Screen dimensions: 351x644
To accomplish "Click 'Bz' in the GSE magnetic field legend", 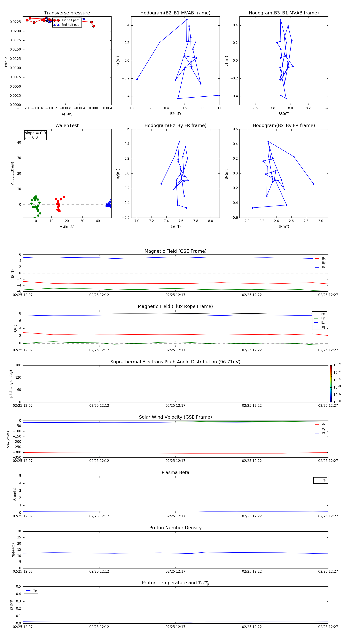I will coord(320,267).
